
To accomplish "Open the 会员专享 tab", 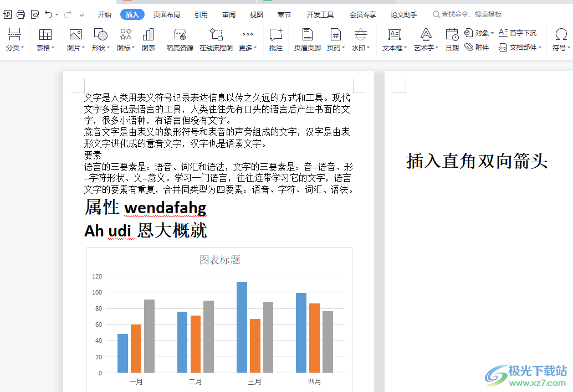I will (x=363, y=14).
